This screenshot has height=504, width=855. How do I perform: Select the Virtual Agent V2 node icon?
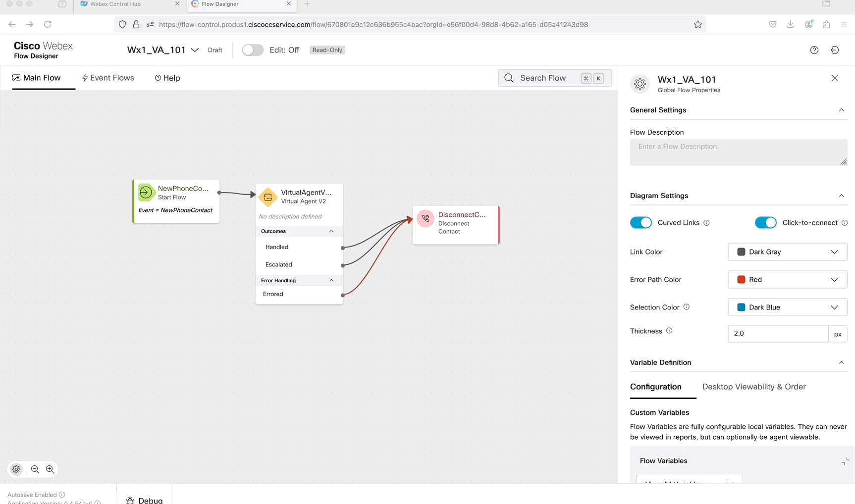pyautogui.click(x=268, y=197)
